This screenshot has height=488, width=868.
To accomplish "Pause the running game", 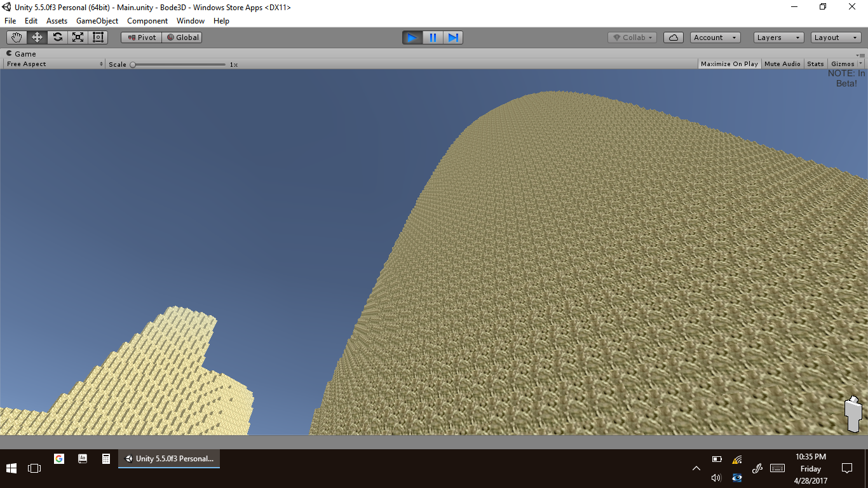I will (x=433, y=37).
